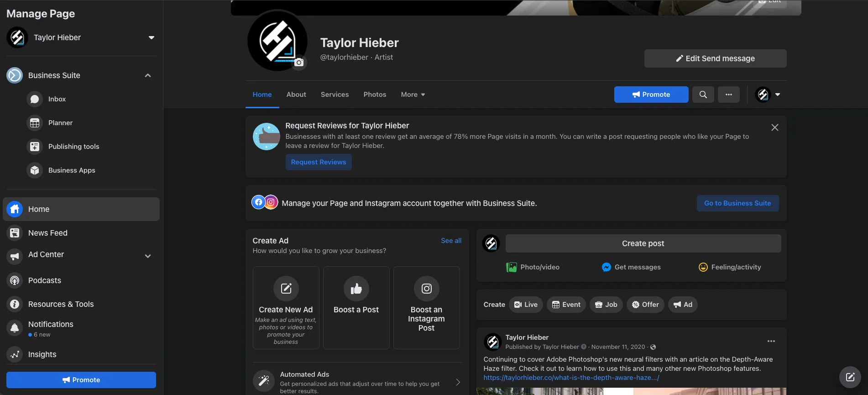868x395 pixels.
Task: Open the Taylor Hieber page switcher dropdown
Action: coord(152,37)
